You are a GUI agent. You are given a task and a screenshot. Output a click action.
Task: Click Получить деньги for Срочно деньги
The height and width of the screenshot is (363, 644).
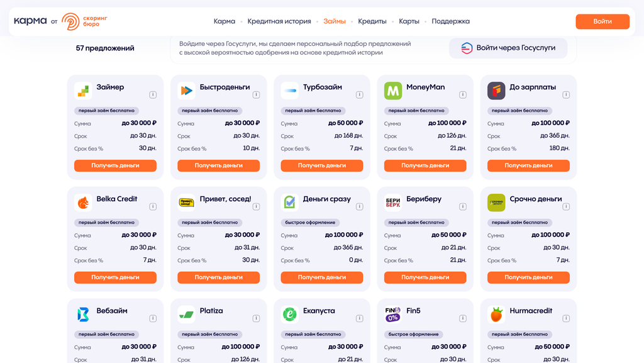528,277
